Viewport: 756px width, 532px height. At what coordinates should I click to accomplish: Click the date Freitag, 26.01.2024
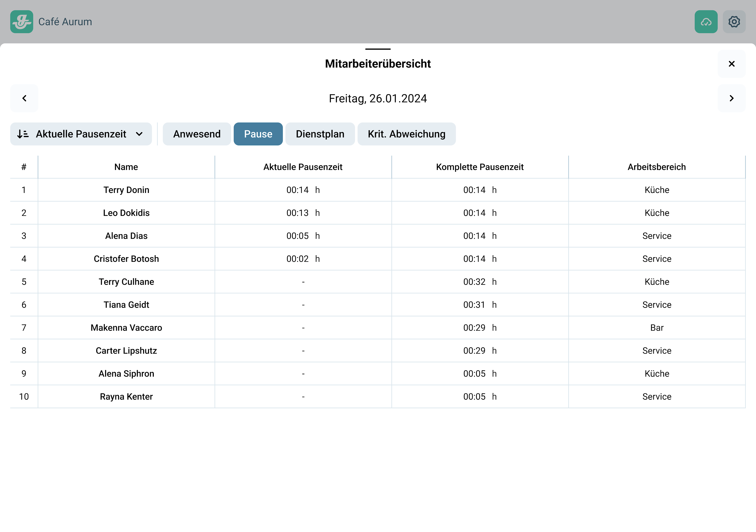click(378, 98)
